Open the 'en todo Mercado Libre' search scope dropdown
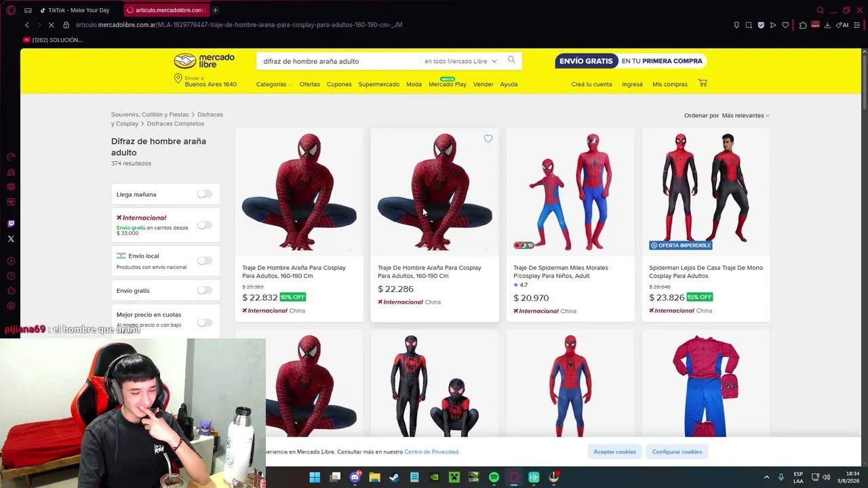This screenshot has height=488, width=868. coord(460,61)
